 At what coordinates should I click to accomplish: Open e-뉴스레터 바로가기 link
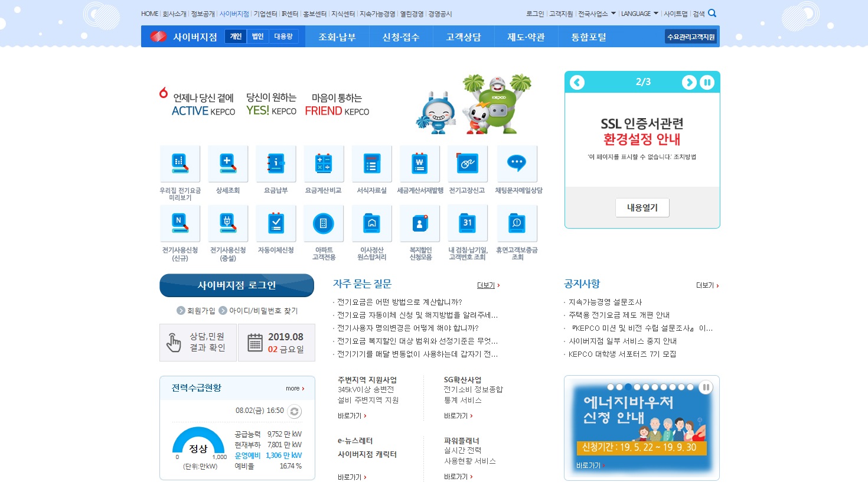coord(352,477)
